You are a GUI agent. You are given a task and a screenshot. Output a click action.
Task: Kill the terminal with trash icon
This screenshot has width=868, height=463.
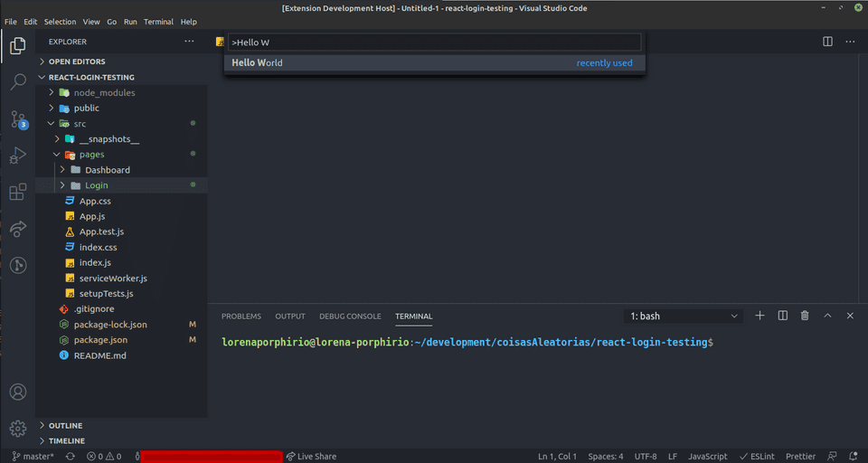(805, 316)
